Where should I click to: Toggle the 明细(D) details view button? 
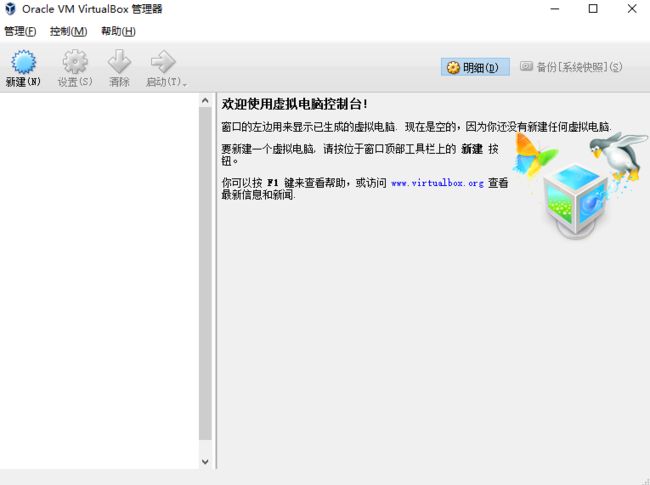[x=475, y=67]
